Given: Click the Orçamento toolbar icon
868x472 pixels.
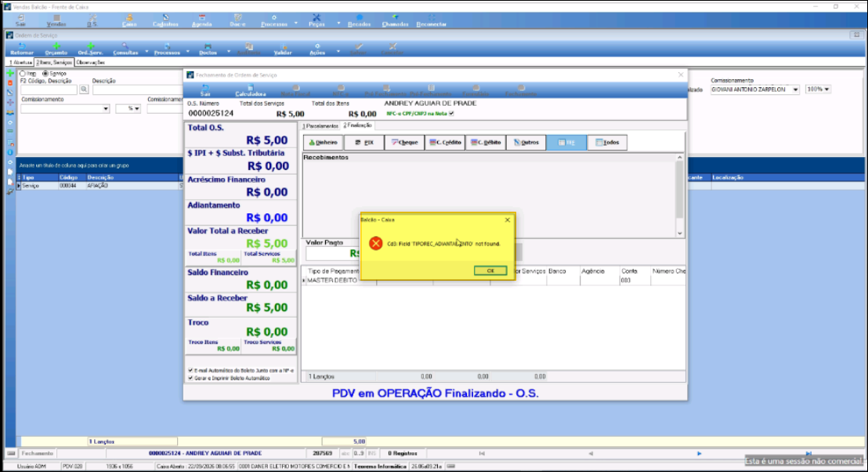Looking at the screenshot, I should pos(56,49).
